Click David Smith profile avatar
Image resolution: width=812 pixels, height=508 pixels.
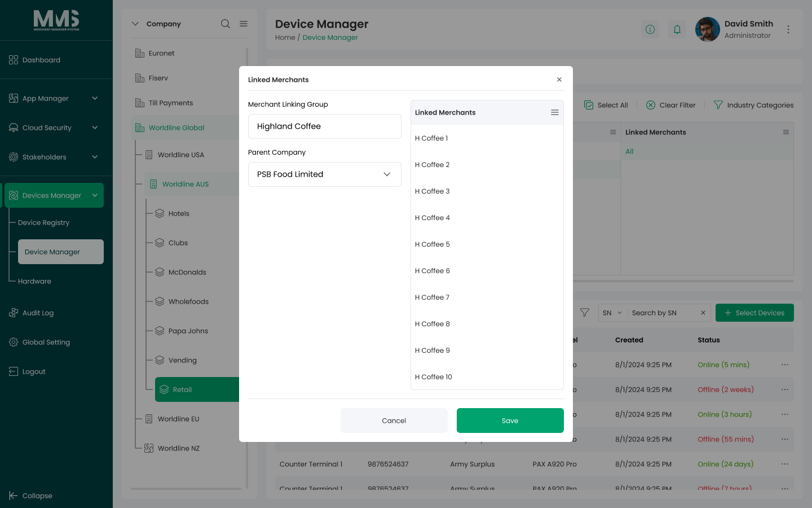tap(708, 29)
